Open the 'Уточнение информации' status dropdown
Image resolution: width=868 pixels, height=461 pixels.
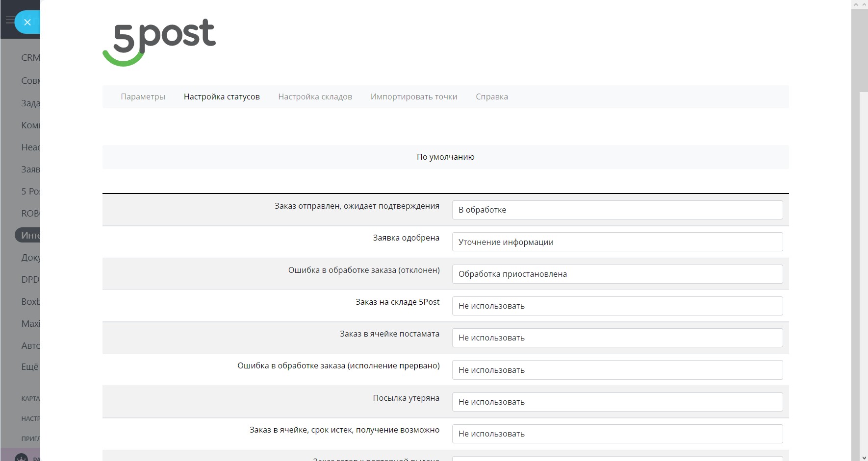pos(617,242)
